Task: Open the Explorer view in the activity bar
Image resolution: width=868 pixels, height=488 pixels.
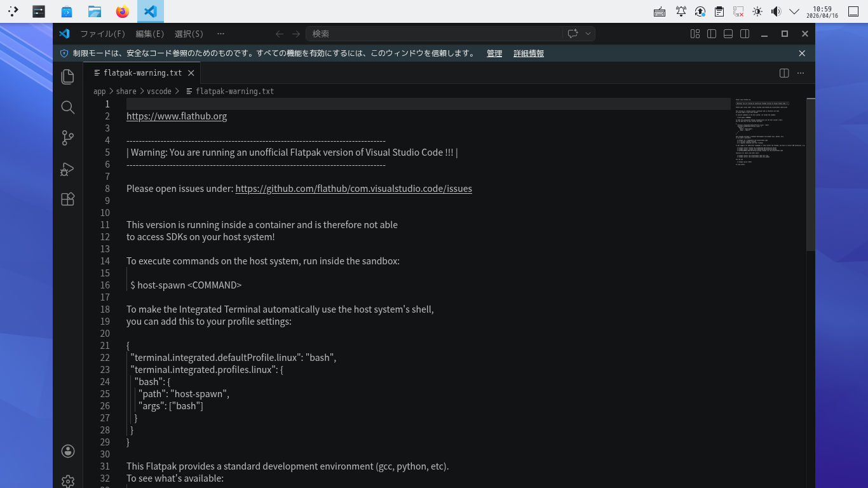Action: click(68, 77)
